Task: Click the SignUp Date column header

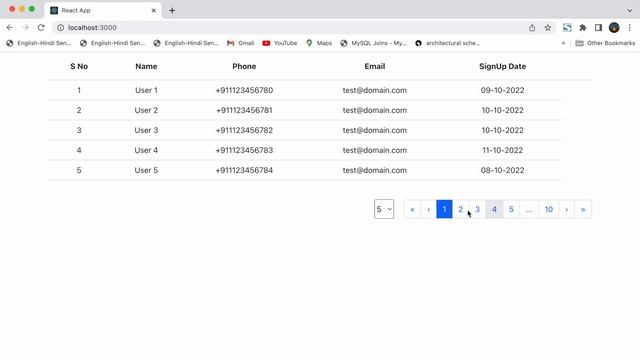Action: point(502,66)
